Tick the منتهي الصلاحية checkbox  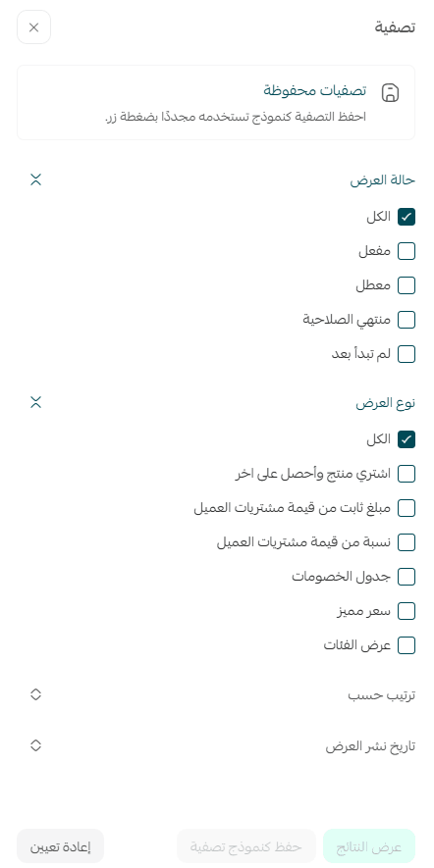tap(407, 320)
